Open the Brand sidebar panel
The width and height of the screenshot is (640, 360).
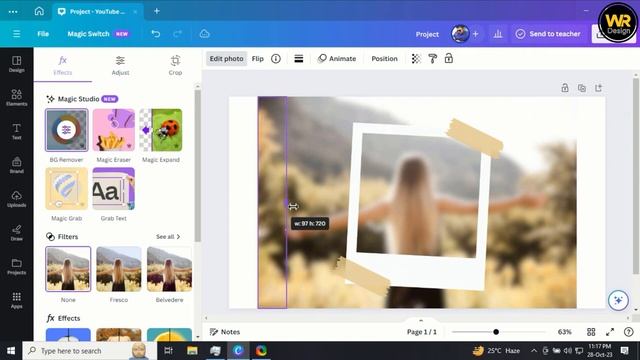pos(16,165)
